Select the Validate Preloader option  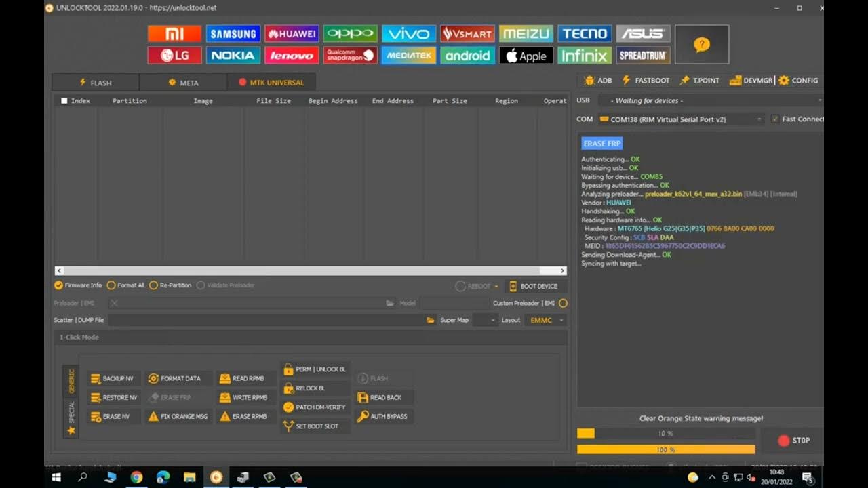[225, 285]
